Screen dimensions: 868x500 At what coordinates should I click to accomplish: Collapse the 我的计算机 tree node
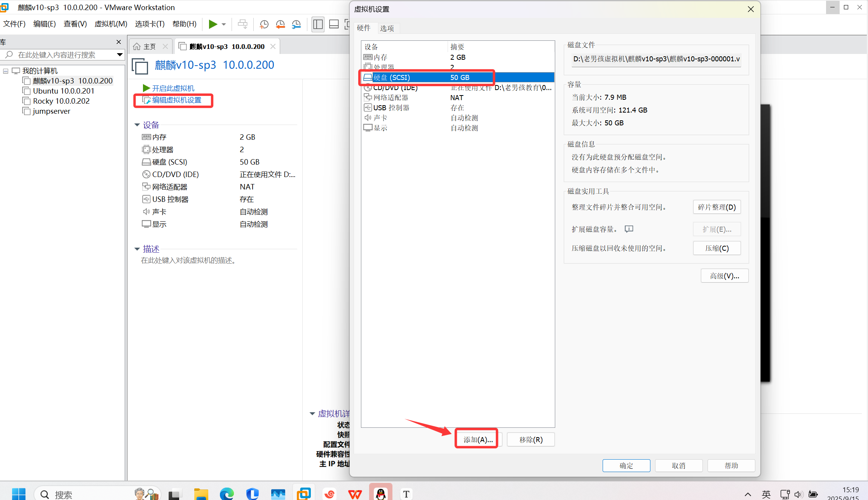[x=6, y=71]
